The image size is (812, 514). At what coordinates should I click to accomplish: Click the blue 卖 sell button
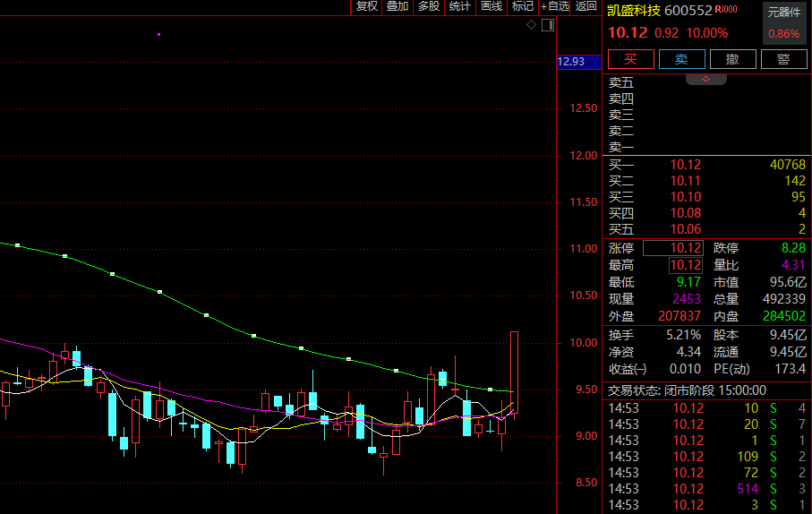(681, 59)
